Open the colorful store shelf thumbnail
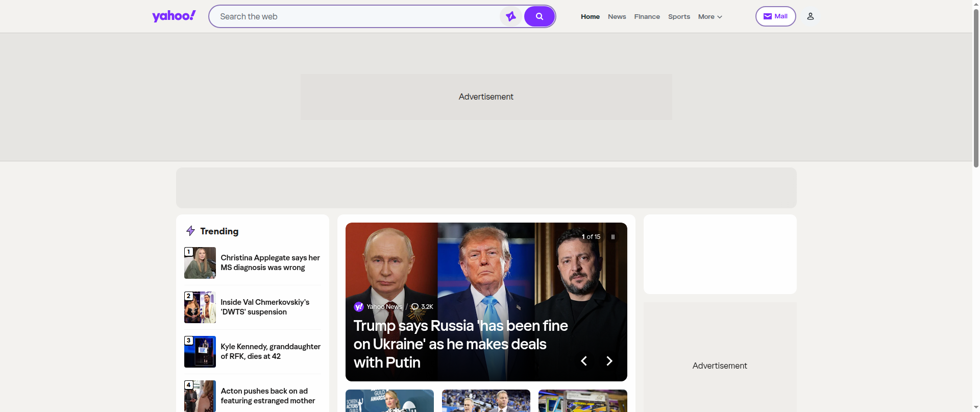 coord(583,401)
